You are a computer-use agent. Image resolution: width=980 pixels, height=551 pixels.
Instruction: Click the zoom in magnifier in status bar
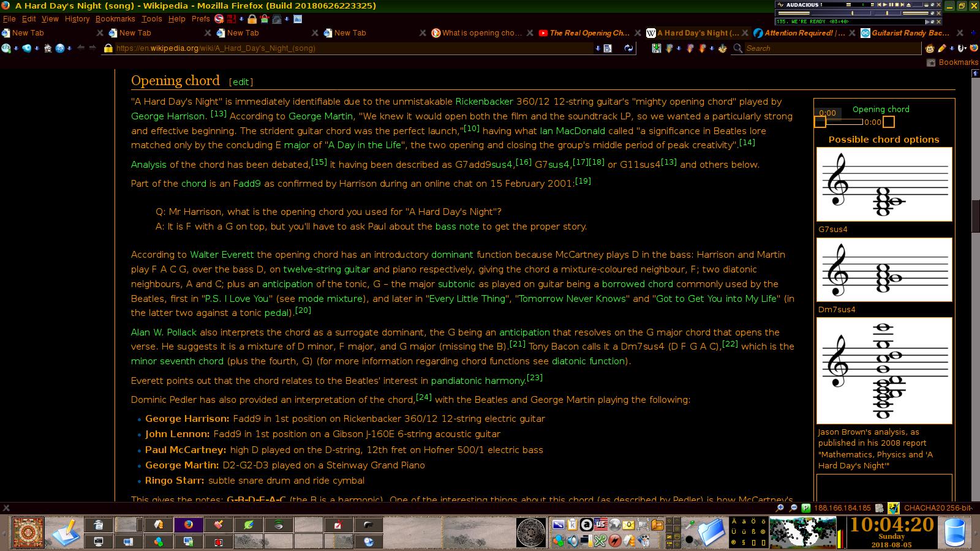(x=780, y=508)
